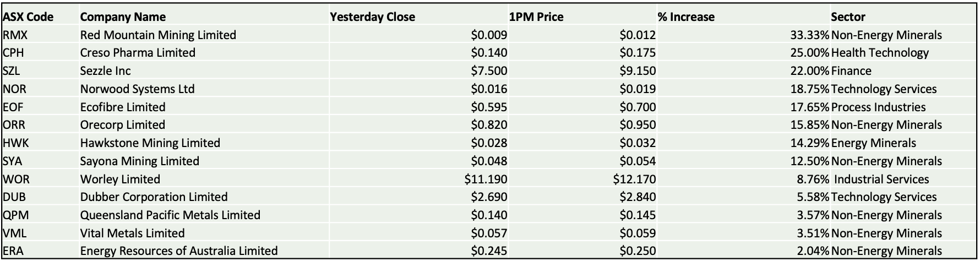
Task: Select the 1PM Price header cell
Action: (536, 17)
